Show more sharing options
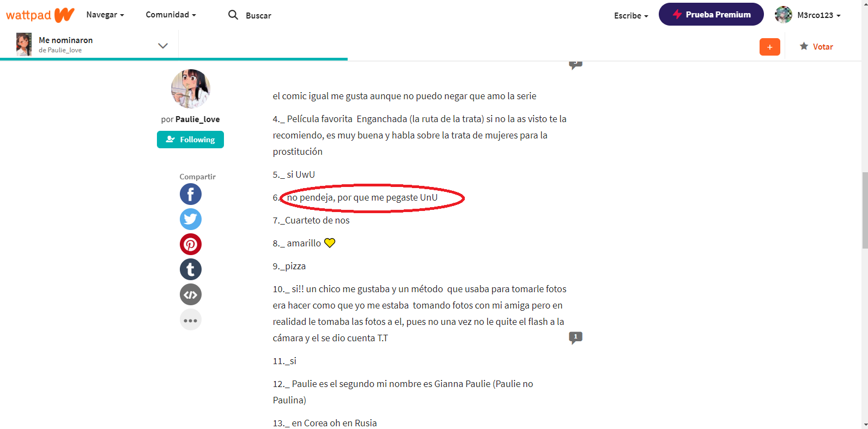The height and width of the screenshot is (429, 868). 191,319
